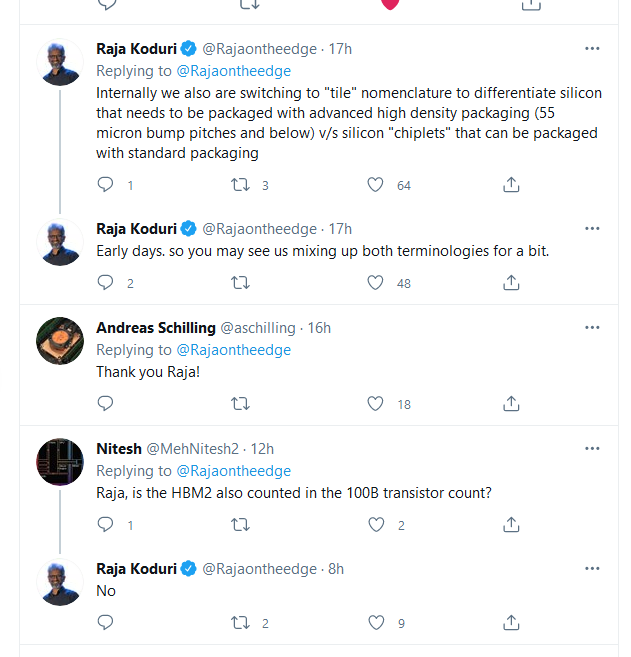Click Nitesh's profile avatar
Image resolution: width=631 pixels, height=657 pixels.
click(60, 460)
